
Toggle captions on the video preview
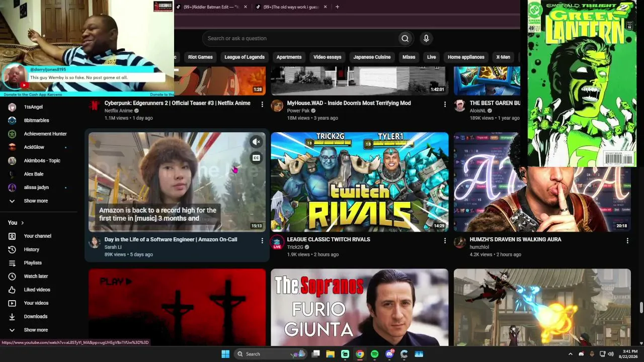pyautogui.click(x=256, y=158)
